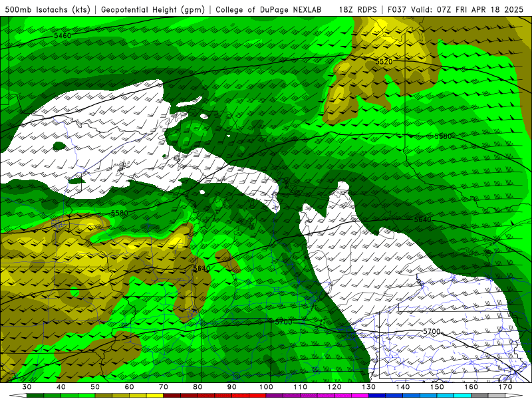
Task: Click the 50 knot color scale label
Action: coord(95,387)
